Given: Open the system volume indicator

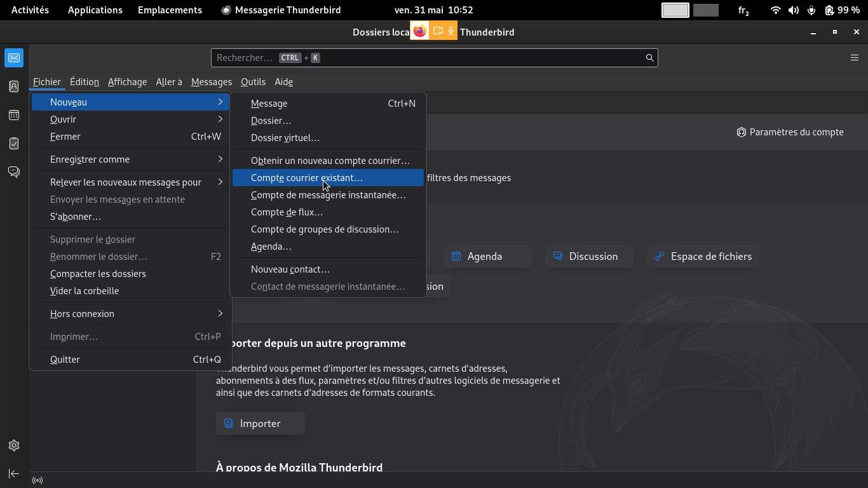Looking at the screenshot, I should pyautogui.click(x=793, y=10).
